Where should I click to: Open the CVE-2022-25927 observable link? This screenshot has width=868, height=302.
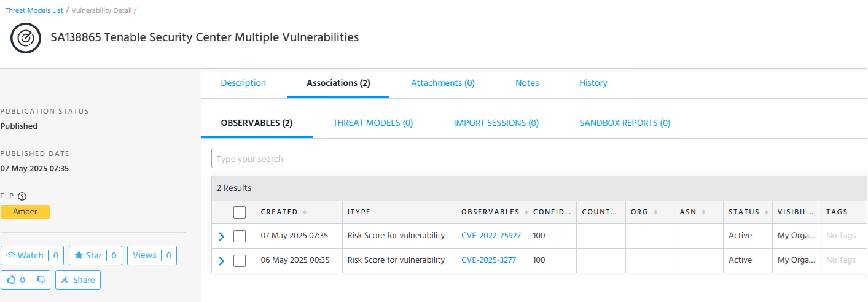click(x=491, y=235)
